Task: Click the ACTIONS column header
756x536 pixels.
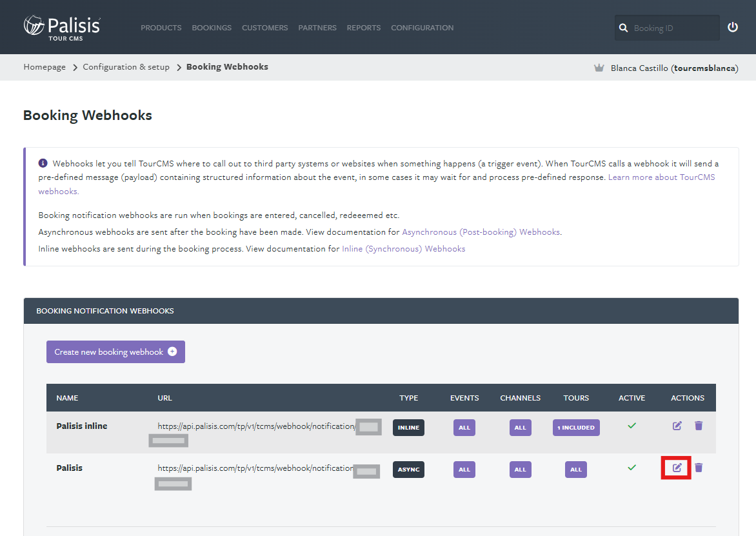Action: coord(688,398)
